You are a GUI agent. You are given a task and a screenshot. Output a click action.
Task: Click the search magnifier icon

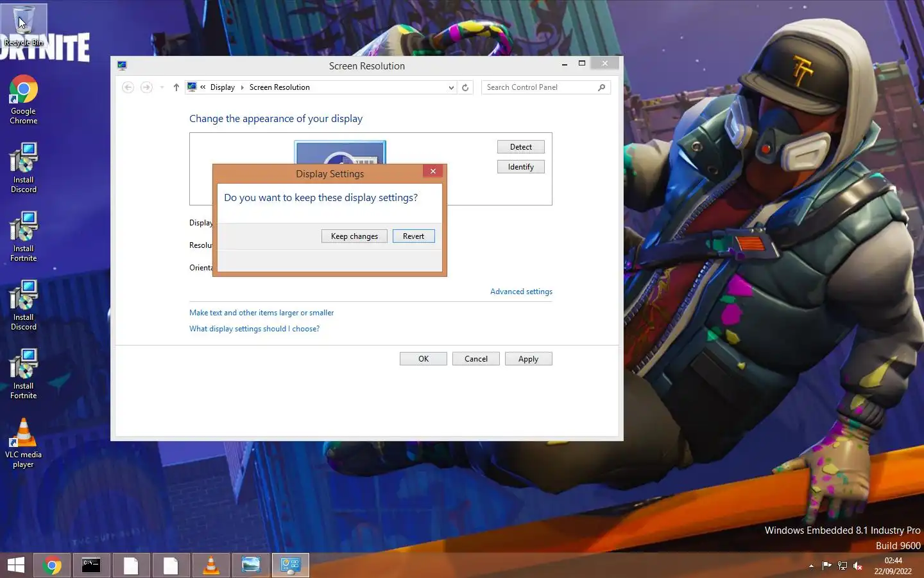point(602,87)
